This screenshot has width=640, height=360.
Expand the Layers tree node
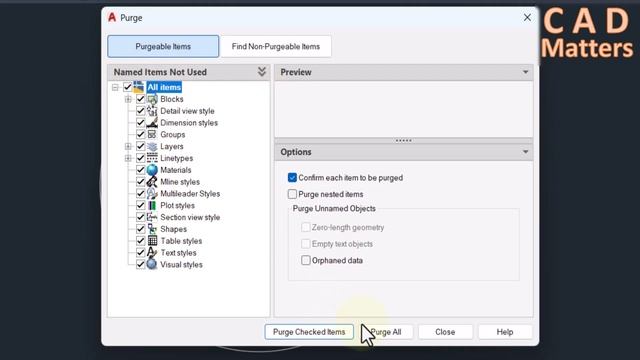point(128,146)
